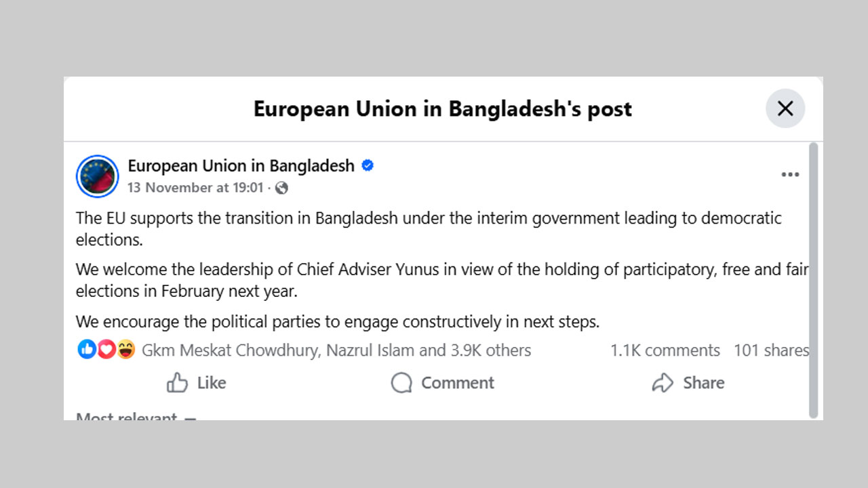View the 101 shares list
868x488 pixels.
771,350
